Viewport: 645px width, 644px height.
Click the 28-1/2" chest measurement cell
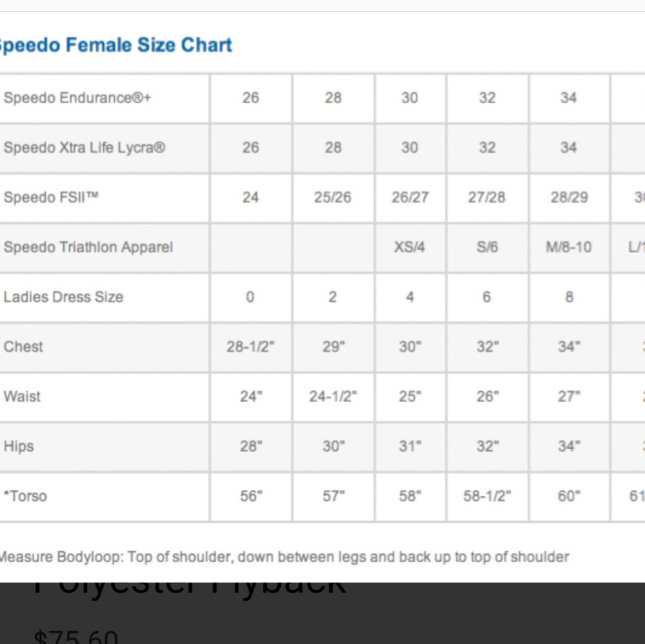click(x=250, y=347)
